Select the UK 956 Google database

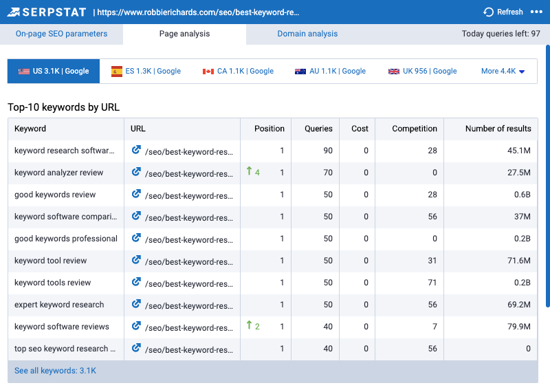[x=422, y=71]
